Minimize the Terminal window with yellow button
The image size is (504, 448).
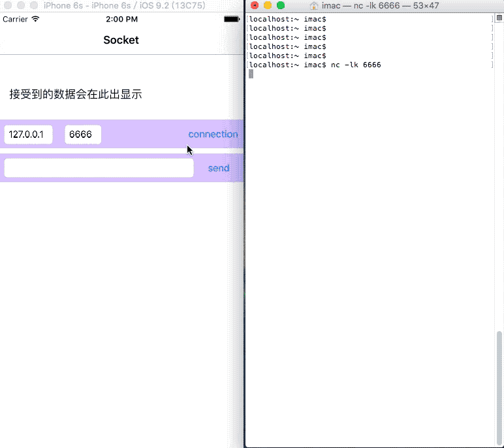pyautogui.click(x=268, y=5)
